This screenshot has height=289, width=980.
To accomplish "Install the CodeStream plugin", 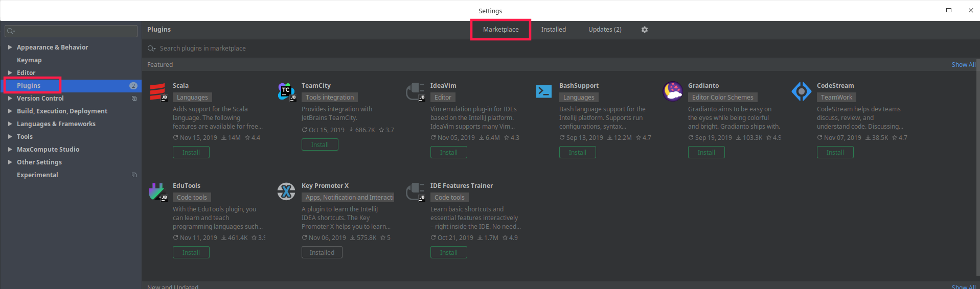I will [835, 152].
